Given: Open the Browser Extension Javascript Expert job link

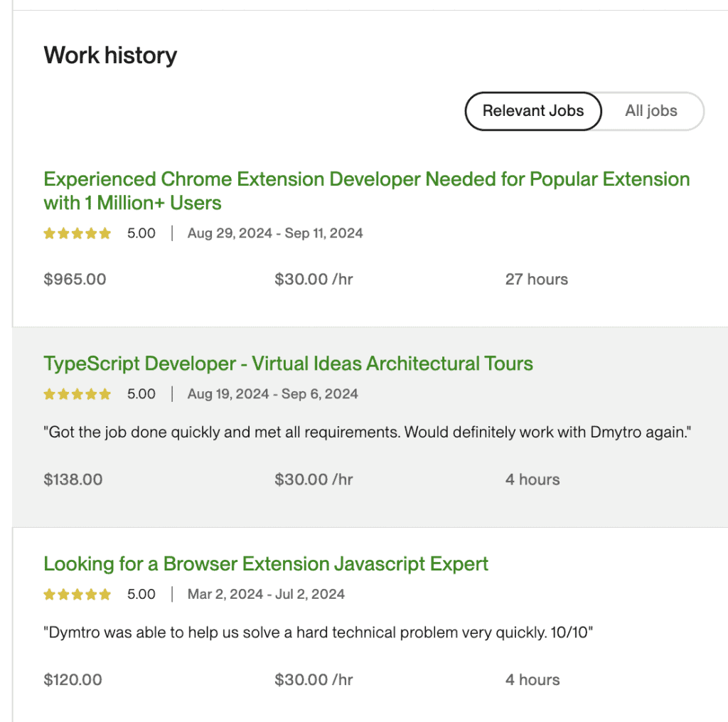Looking at the screenshot, I should [266, 563].
